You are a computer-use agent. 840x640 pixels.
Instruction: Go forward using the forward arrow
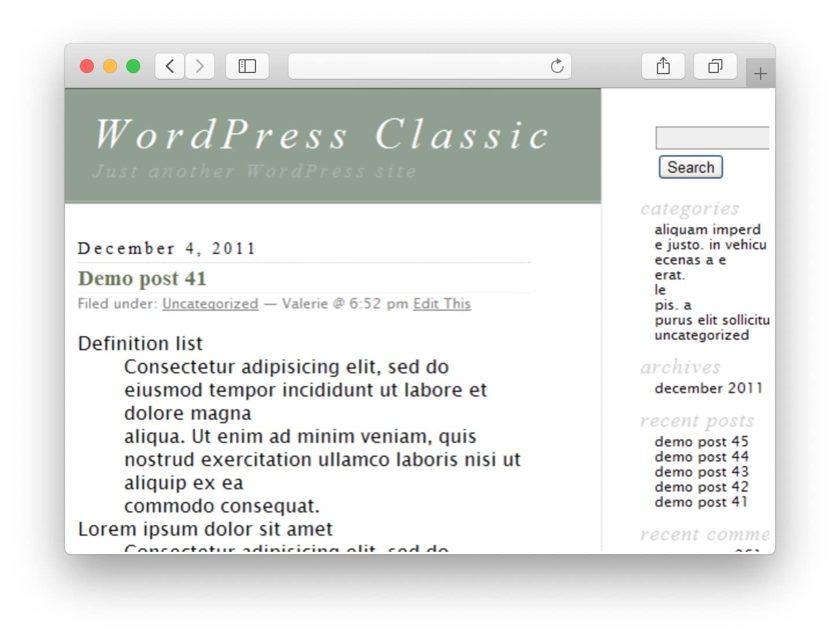(199, 66)
